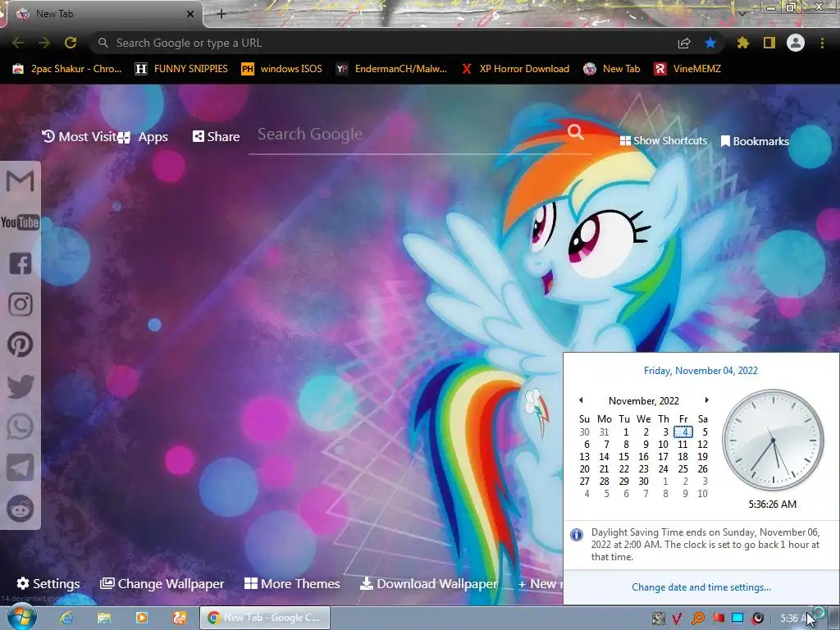Click the share page icon in address bar

coord(684,43)
